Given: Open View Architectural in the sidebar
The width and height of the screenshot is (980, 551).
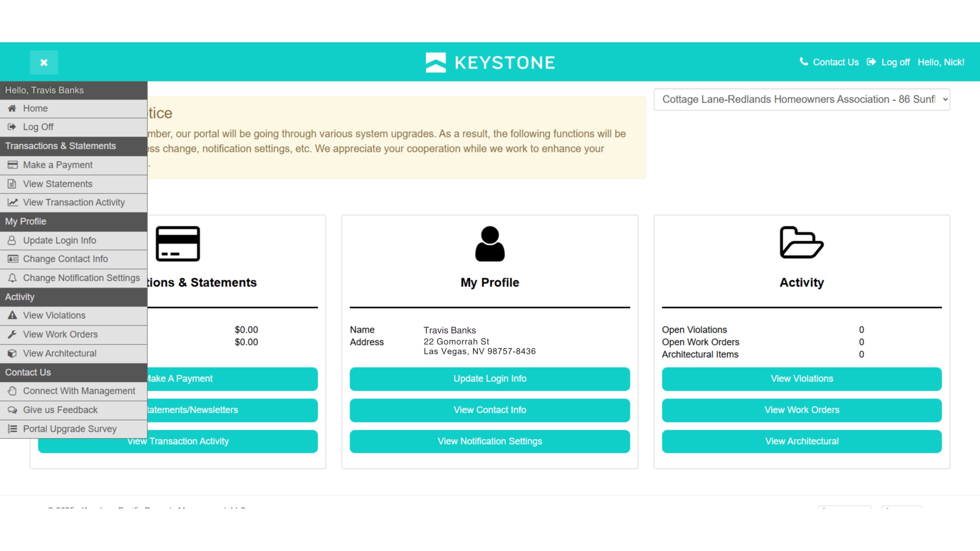Looking at the screenshot, I should pos(73,354).
